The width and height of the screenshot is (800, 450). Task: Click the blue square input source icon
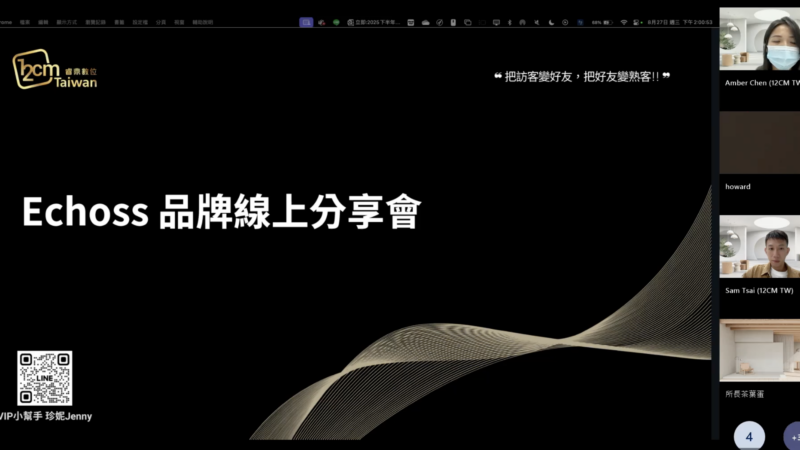(x=580, y=22)
